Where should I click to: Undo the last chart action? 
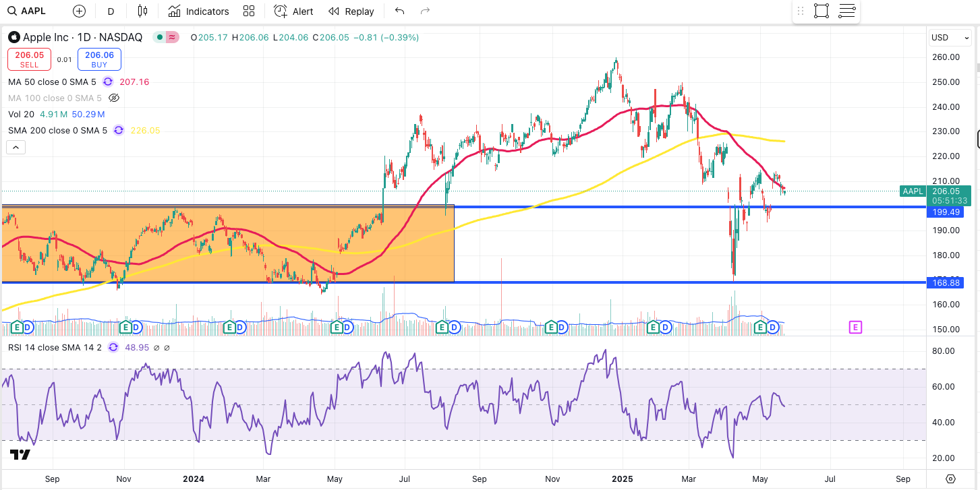tap(399, 11)
